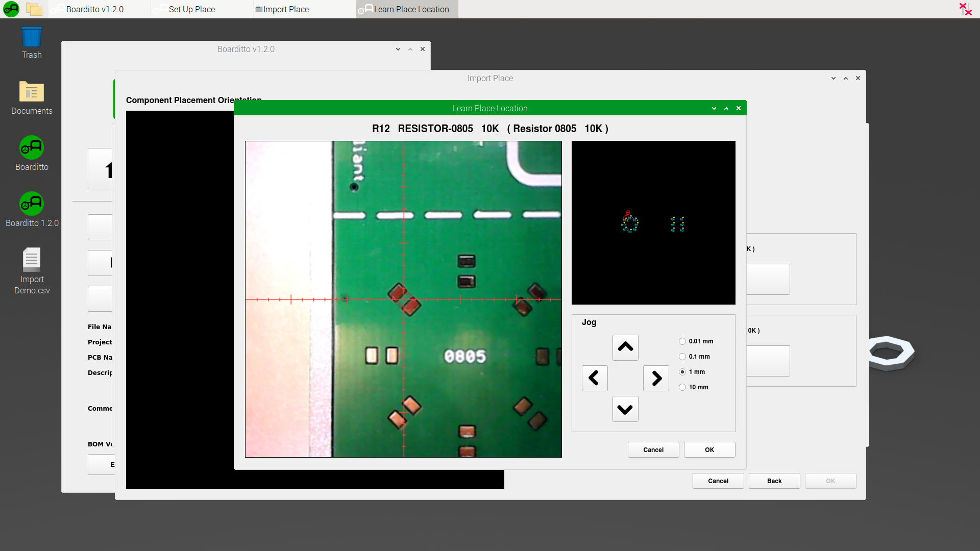Viewport: 980px width, 551px height.
Task: Jog the camera down
Action: click(x=625, y=409)
